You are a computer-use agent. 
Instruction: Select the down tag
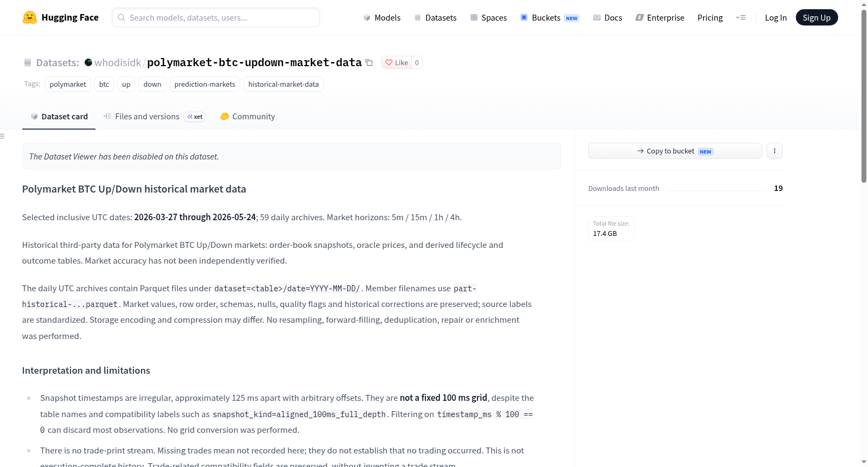click(152, 84)
